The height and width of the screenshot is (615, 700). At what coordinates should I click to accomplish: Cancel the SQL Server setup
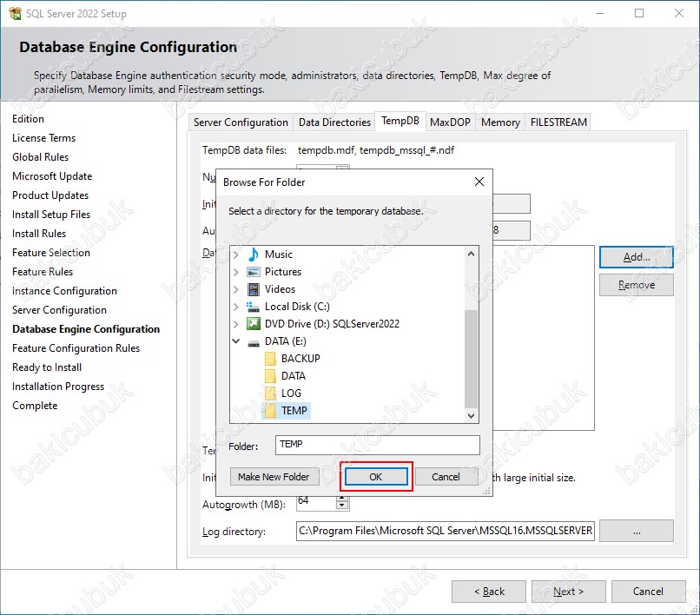pos(648,592)
